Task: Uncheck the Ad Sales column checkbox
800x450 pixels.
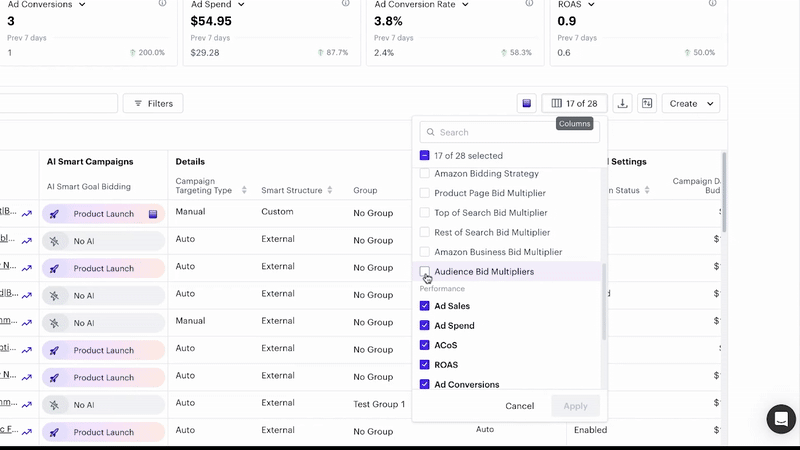Action: (x=425, y=306)
